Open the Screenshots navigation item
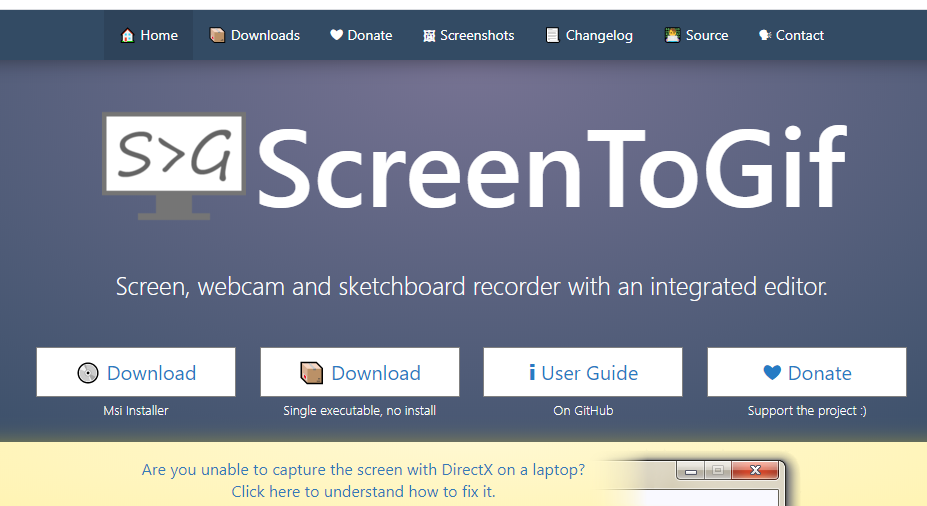The height and width of the screenshot is (506, 927). (469, 35)
